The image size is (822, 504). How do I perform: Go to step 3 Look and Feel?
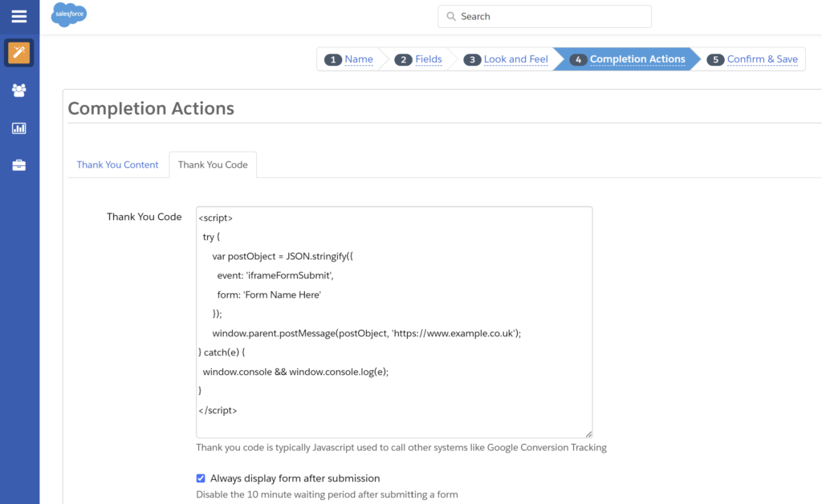506,59
